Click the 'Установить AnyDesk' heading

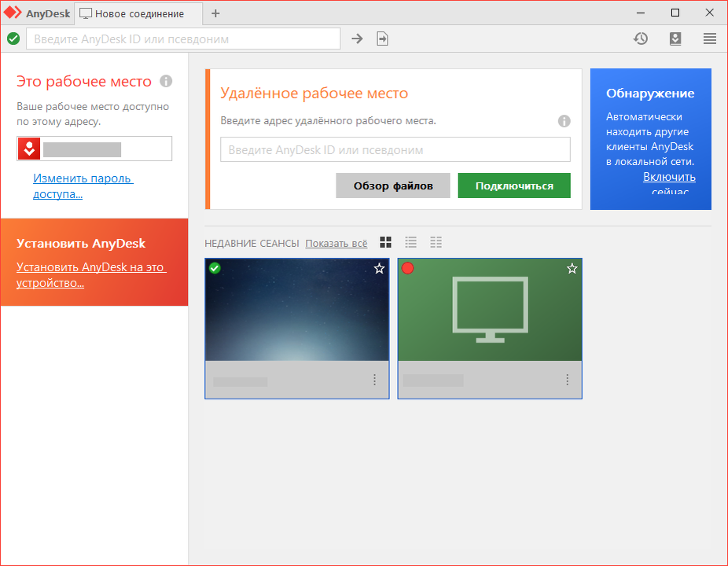pyautogui.click(x=81, y=243)
